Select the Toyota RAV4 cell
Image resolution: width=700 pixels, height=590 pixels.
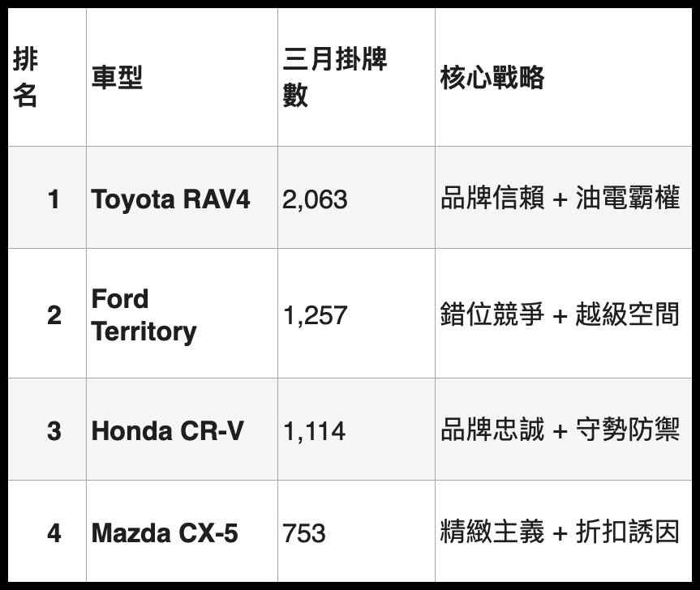click(171, 199)
